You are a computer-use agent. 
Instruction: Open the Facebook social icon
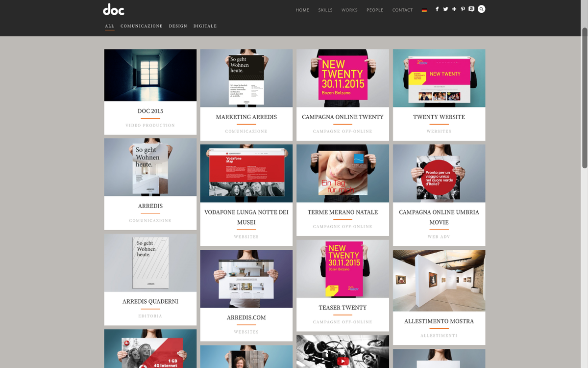click(x=437, y=9)
